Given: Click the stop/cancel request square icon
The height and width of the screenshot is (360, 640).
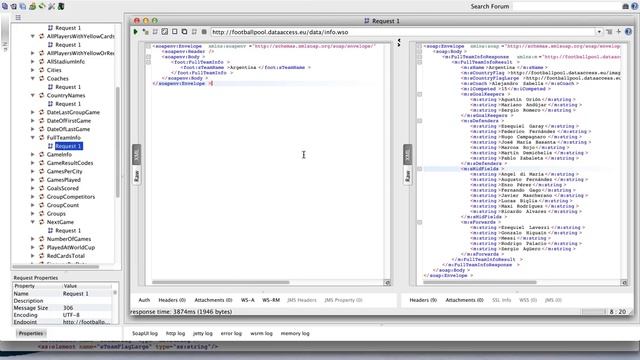Looking at the screenshot, I should [204, 32].
